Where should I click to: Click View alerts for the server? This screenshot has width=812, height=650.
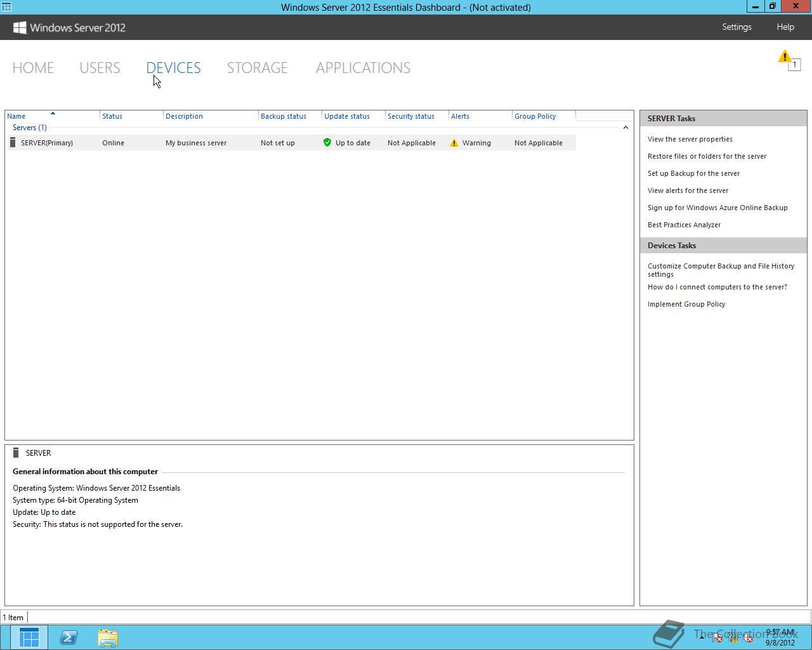click(688, 190)
